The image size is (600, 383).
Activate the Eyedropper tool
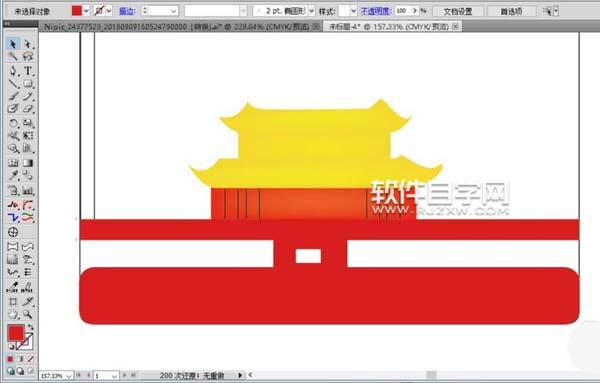(x=13, y=175)
